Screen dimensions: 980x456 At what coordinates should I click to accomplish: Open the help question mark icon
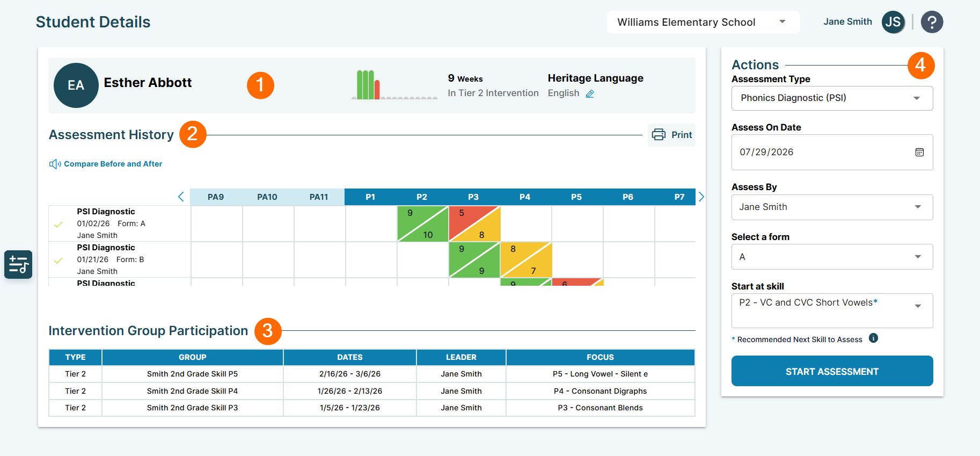click(932, 22)
